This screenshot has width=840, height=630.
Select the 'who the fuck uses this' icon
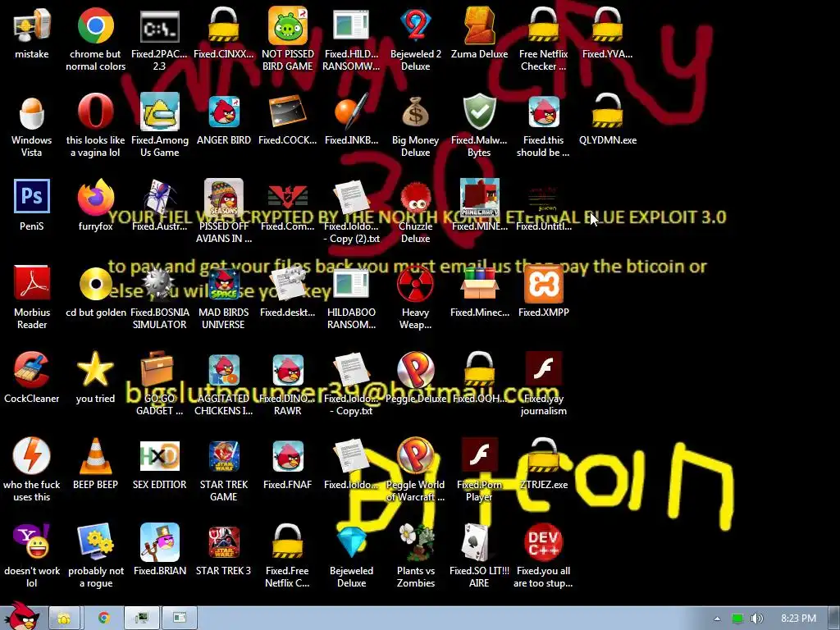(32, 456)
